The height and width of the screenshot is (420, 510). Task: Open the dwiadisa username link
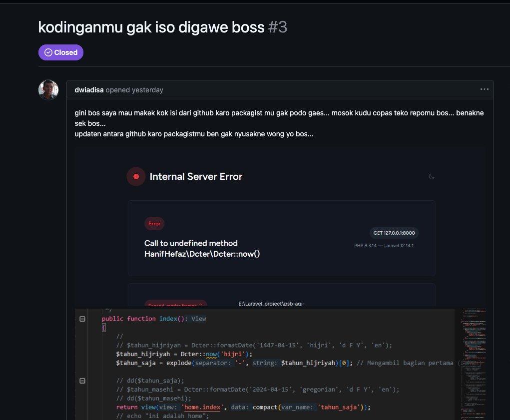click(x=89, y=90)
